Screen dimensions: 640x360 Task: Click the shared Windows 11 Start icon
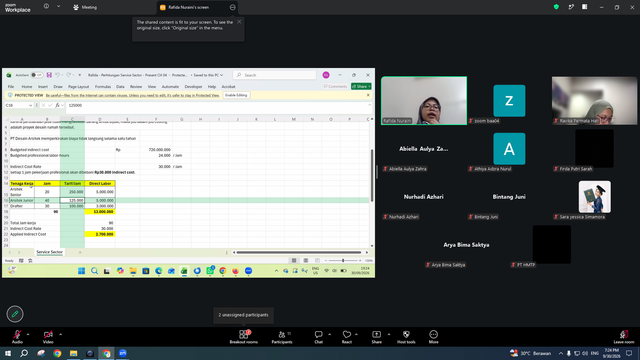pyautogui.click(x=82, y=271)
